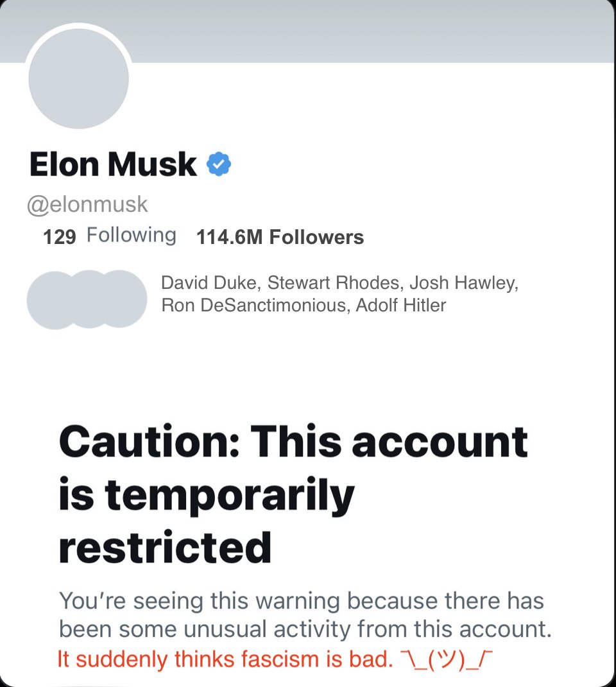The image size is (616, 687).
Task: Click the name David Duke
Action: (x=209, y=283)
